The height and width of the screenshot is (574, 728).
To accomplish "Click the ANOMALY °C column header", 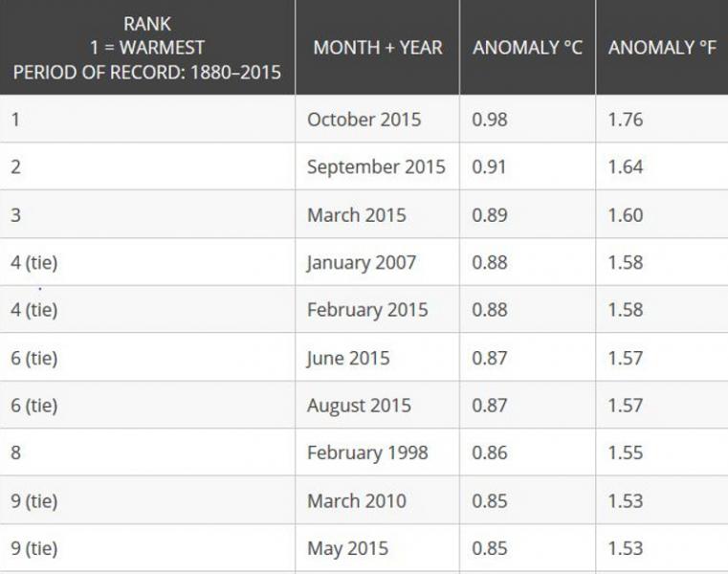I will pos(527,48).
